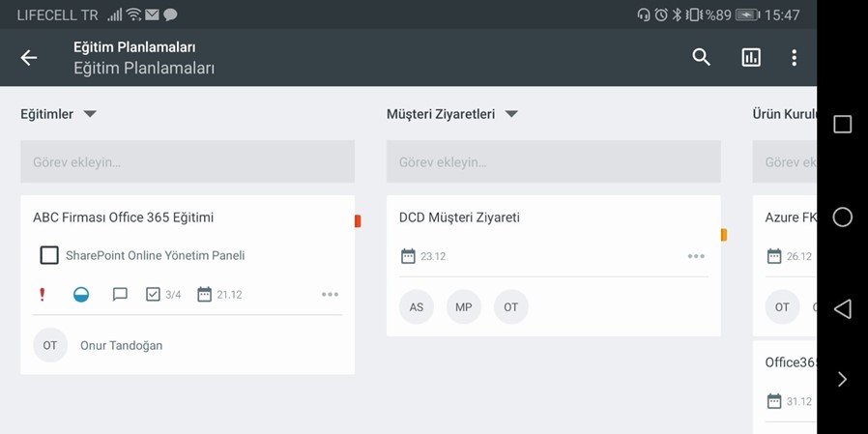868x434 pixels.
Task: Open search with magnifier icon
Action: click(x=701, y=58)
